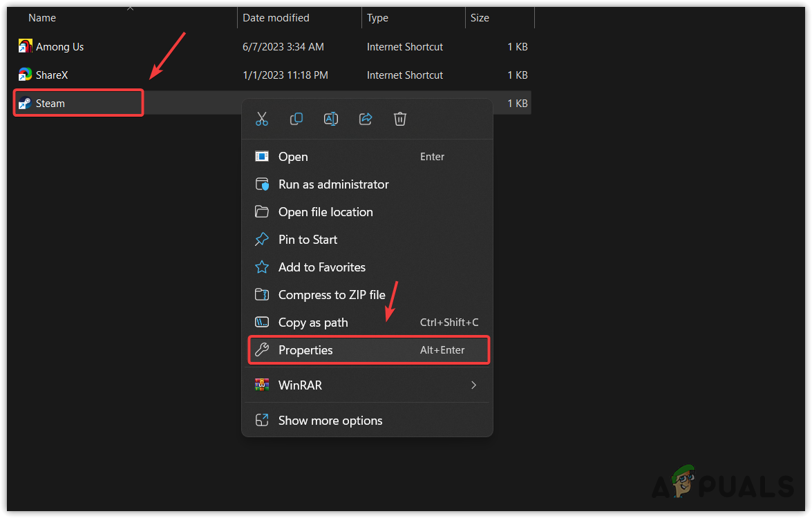Image resolution: width=812 pixels, height=518 pixels.
Task: Click the Copy icon in context menu
Action: (296, 119)
